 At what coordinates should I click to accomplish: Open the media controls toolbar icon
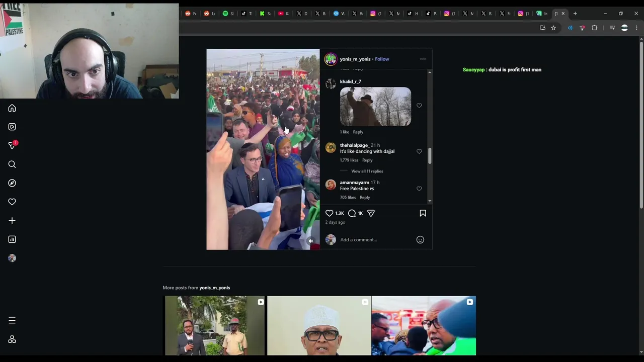(612, 28)
